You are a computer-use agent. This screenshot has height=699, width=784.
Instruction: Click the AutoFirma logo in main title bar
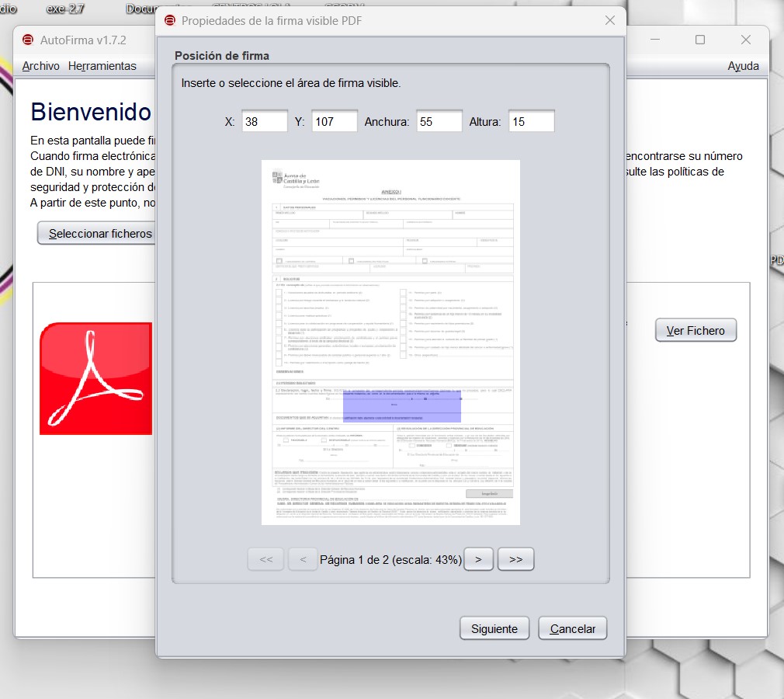pos(28,40)
